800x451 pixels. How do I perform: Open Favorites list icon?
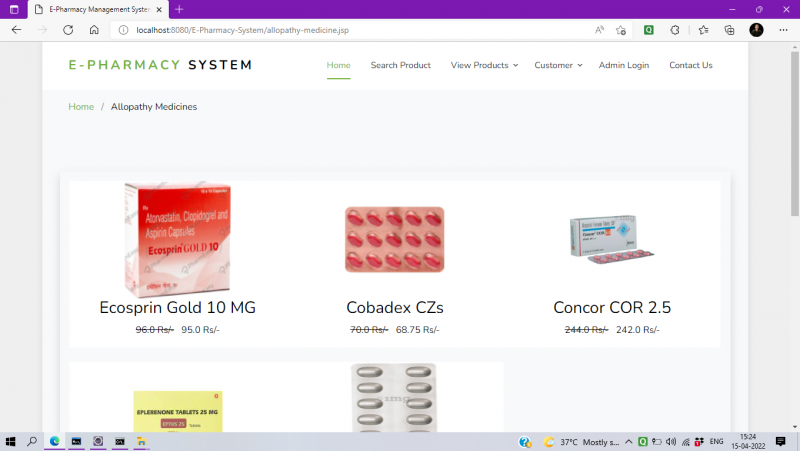pos(704,30)
